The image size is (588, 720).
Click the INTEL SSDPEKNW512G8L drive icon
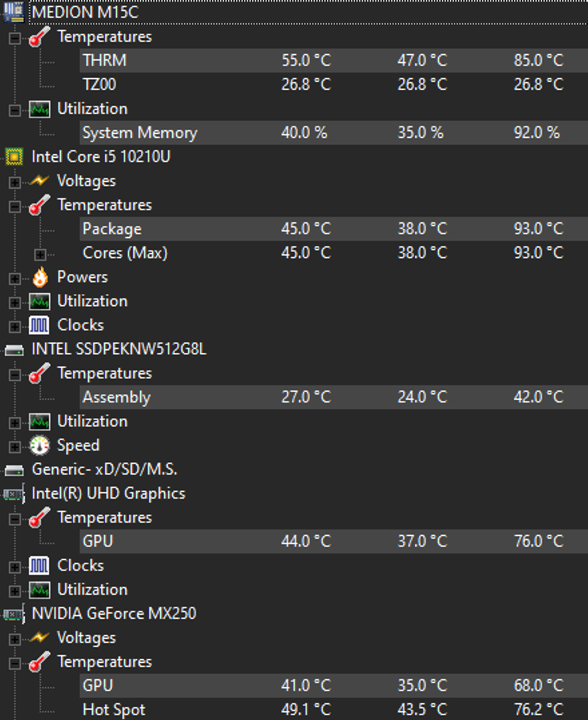tap(14, 351)
